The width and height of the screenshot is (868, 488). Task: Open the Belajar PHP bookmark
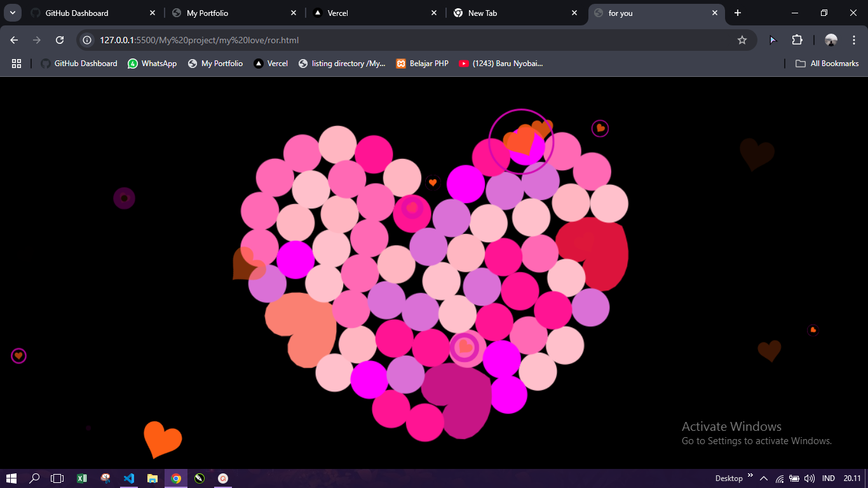coord(423,64)
